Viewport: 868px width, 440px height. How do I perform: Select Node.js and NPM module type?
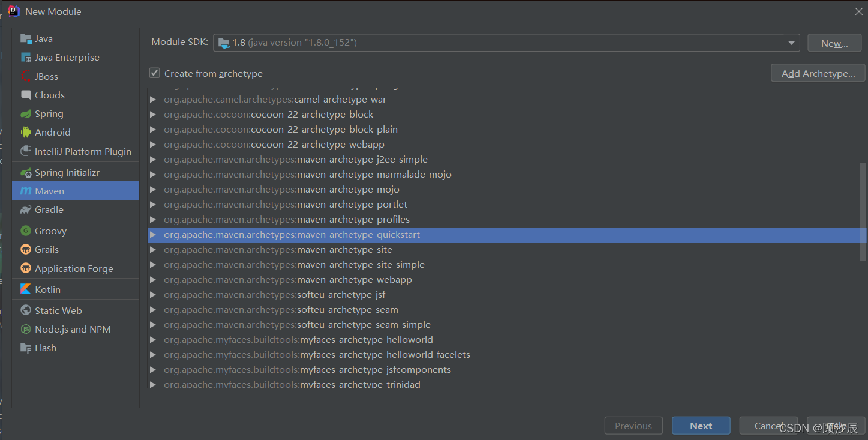click(x=75, y=329)
